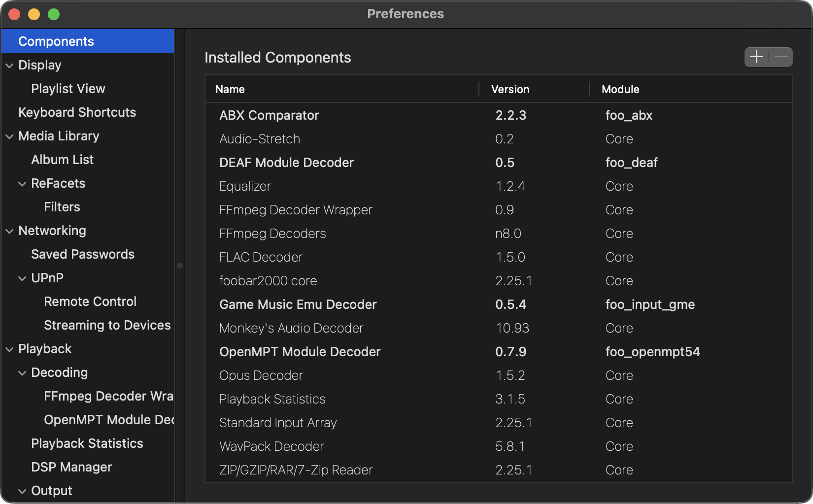
Task: Collapse the Decoding disclosure chevron
Action: [22, 373]
